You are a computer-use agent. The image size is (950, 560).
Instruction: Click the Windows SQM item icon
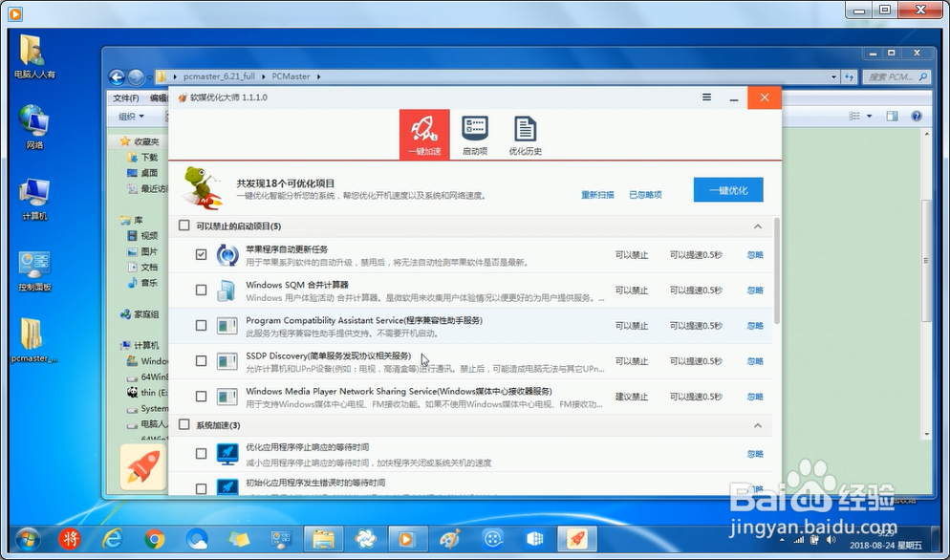tap(227, 291)
